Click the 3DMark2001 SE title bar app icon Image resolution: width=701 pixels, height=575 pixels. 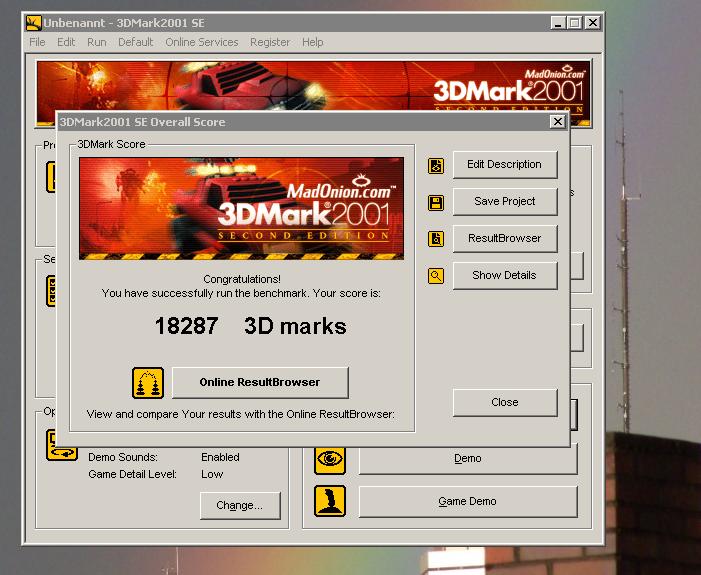[x=34, y=23]
